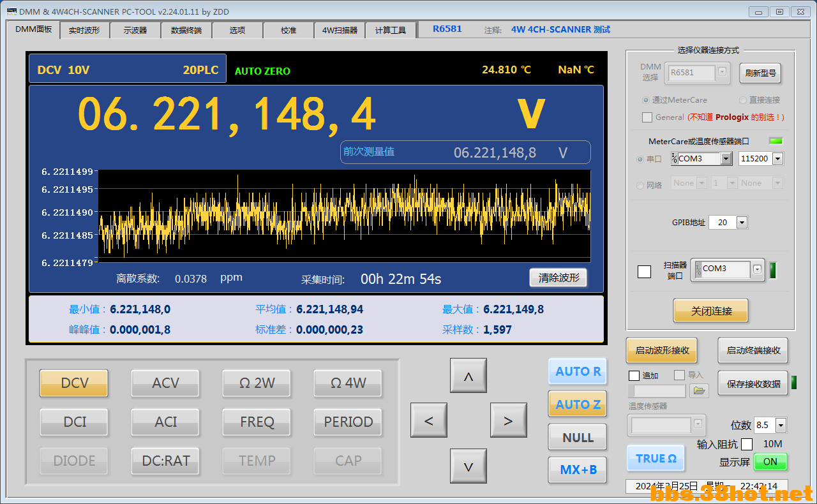Select the FREQ measurement button
817x504 pixels.
[x=257, y=422]
